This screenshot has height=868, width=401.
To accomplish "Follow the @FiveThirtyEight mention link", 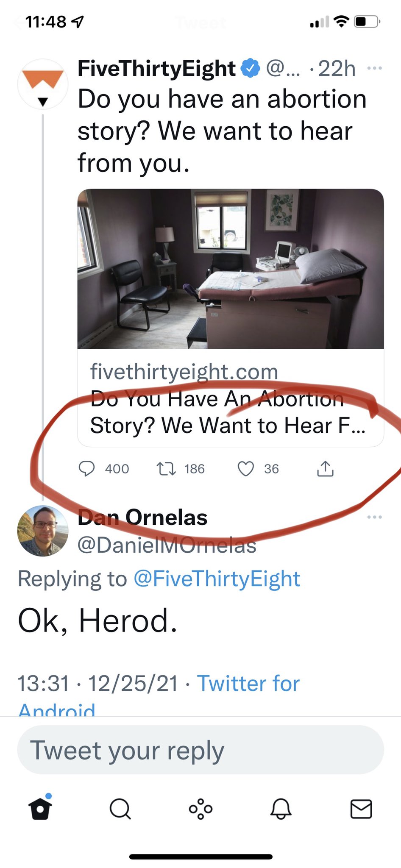I will click(217, 579).
